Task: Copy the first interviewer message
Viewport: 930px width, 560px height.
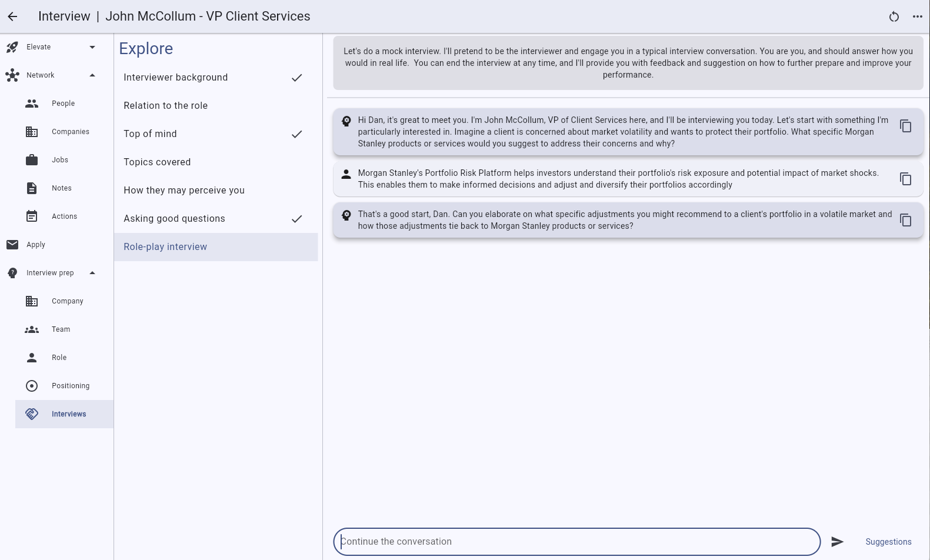Action: coord(905,126)
